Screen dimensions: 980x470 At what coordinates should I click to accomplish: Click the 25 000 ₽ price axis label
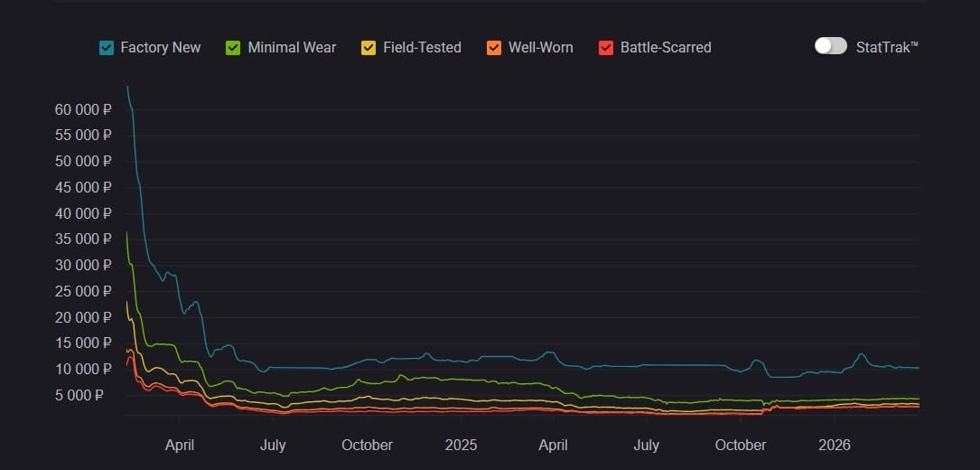(83, 291)
